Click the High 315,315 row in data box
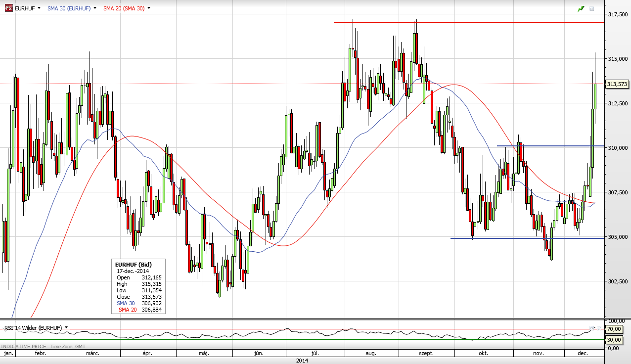This screenshot has height=364, width=631. point(139,284)
